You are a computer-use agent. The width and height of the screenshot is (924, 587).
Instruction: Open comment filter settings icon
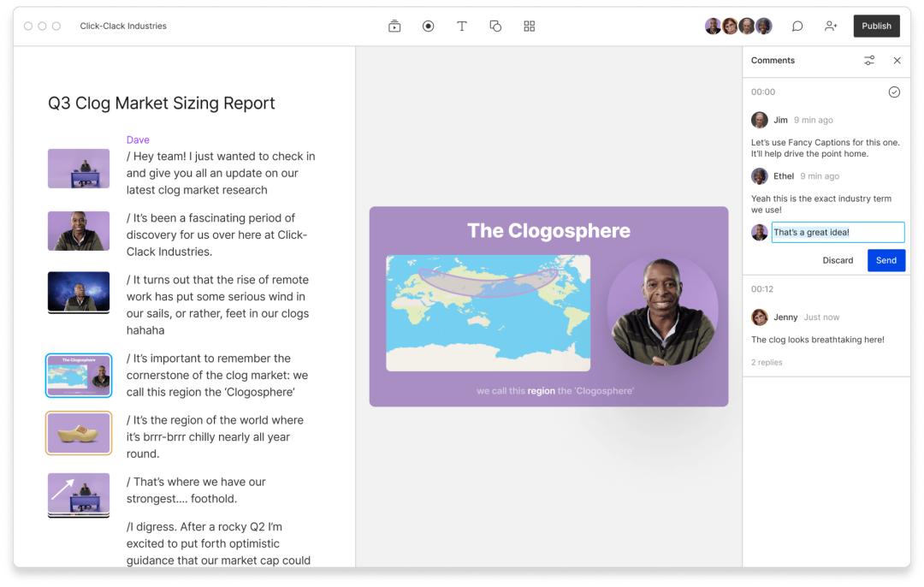[869, 61]
